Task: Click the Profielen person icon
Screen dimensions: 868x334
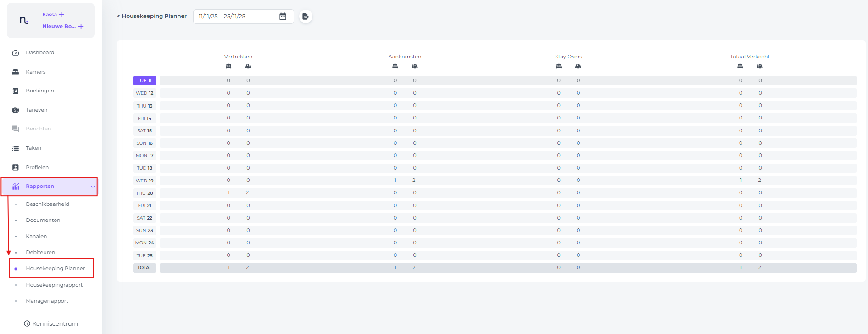Action: (16, 168)
